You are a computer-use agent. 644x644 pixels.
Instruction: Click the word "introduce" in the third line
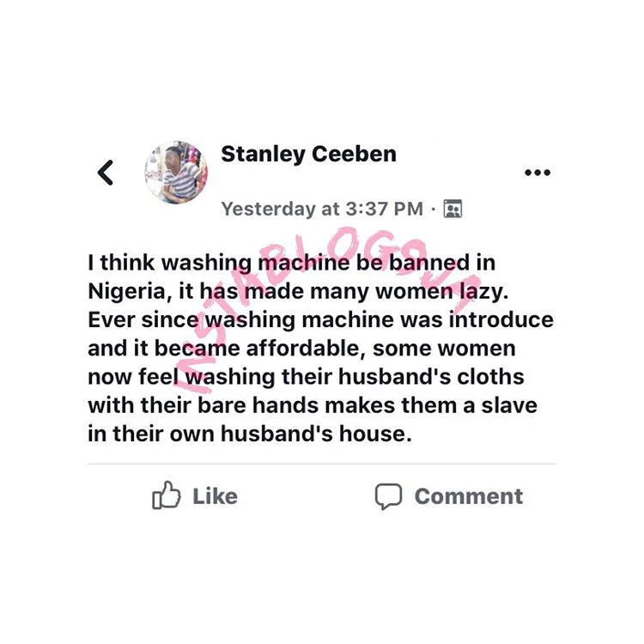click(501, 320)
